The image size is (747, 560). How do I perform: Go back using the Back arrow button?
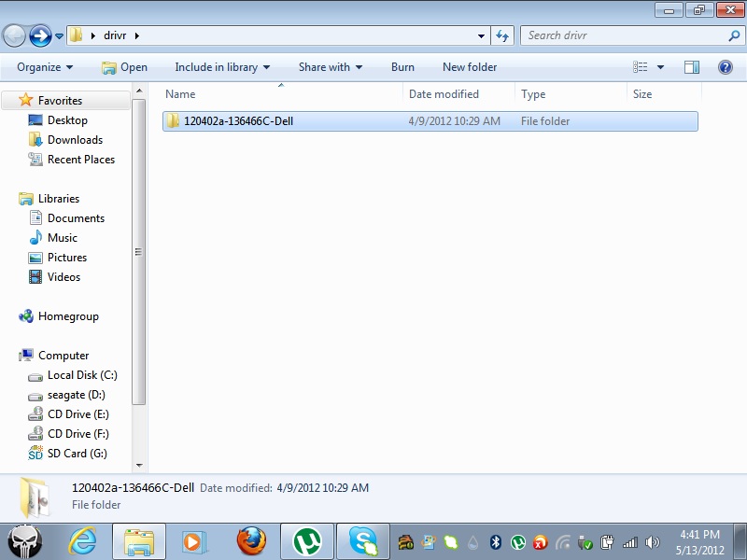point(14,35)
